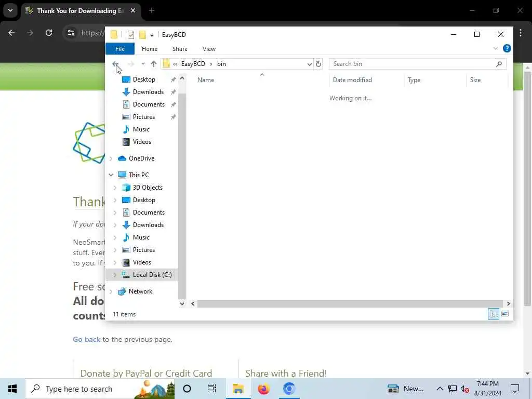Viewport: 532px width, 399px height.
Task: Expand Pictures node under This PC
Action: coord(115,250)
